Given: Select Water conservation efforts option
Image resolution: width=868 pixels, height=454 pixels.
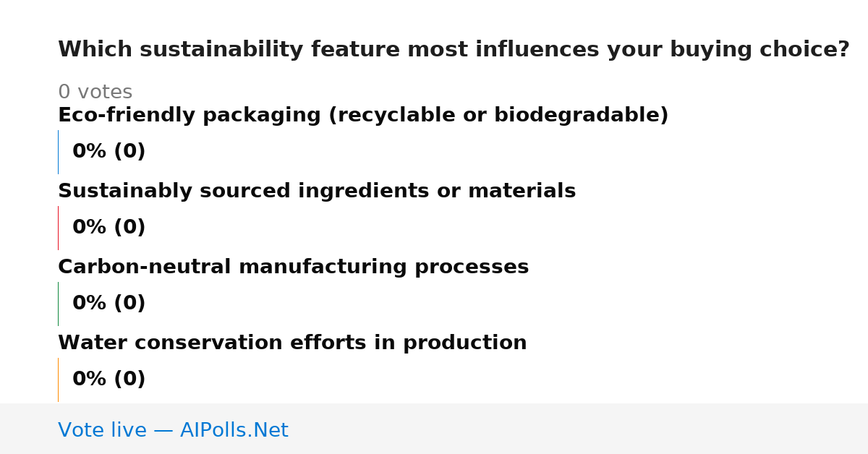Looking at the screenshot, I should (x=292, y=343).
